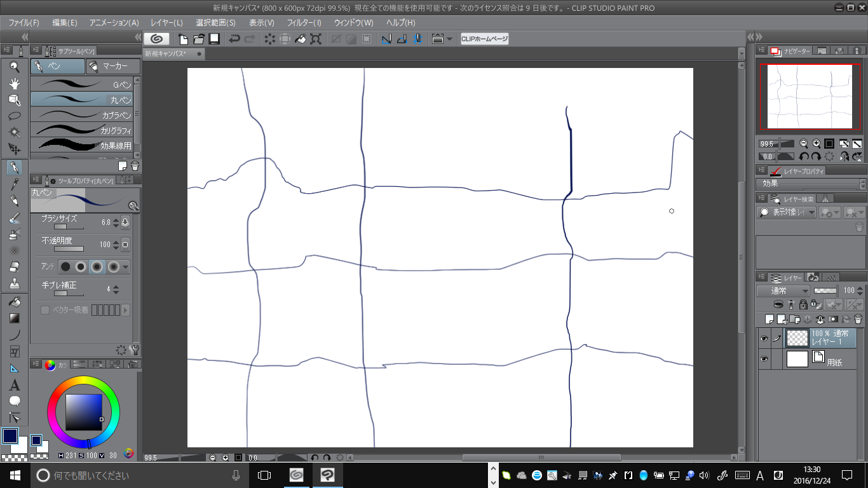
Task: Select the Fill bucket tool
Action: click(x=15, y=302)
